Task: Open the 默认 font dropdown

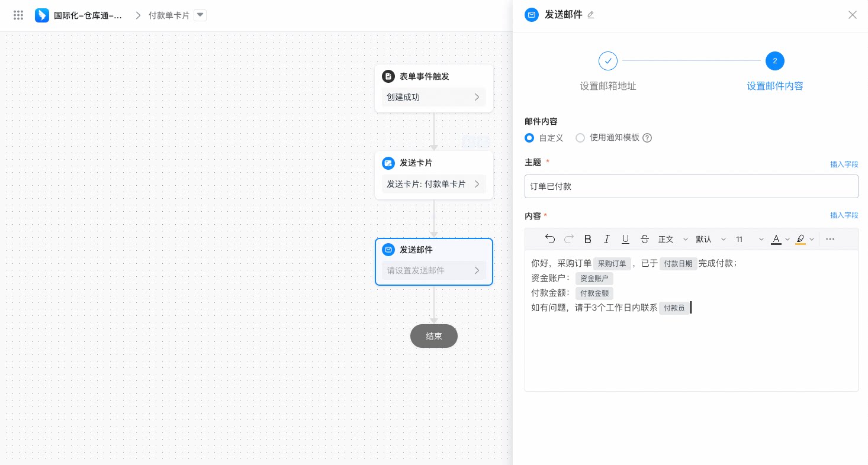Action: [711, 239]
